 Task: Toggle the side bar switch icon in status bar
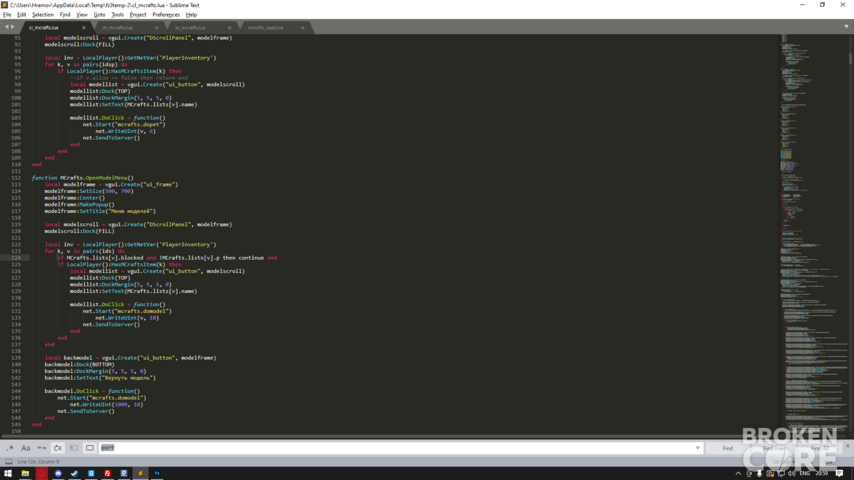[9, 461]
